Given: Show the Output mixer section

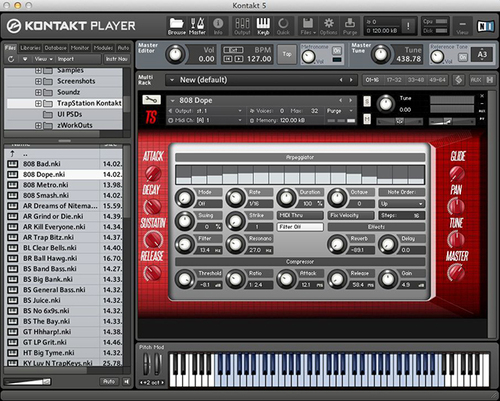Looking at the screenshot, I should 242,26.
